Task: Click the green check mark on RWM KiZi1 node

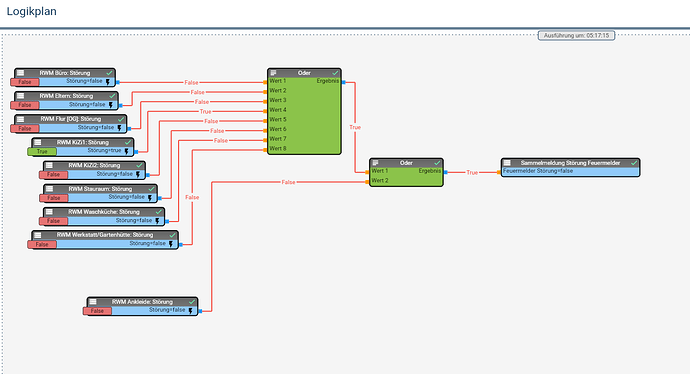Action: tap(128, 142)
